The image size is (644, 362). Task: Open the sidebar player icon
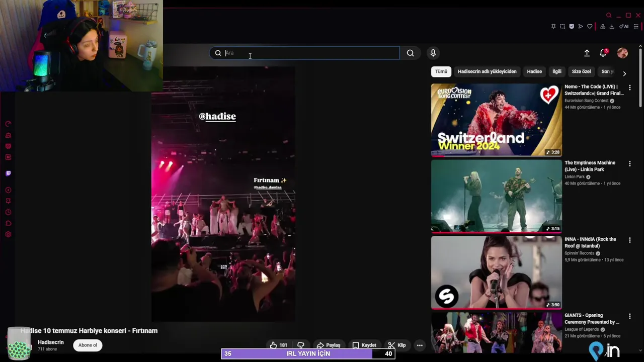click(x=8, y=190)
